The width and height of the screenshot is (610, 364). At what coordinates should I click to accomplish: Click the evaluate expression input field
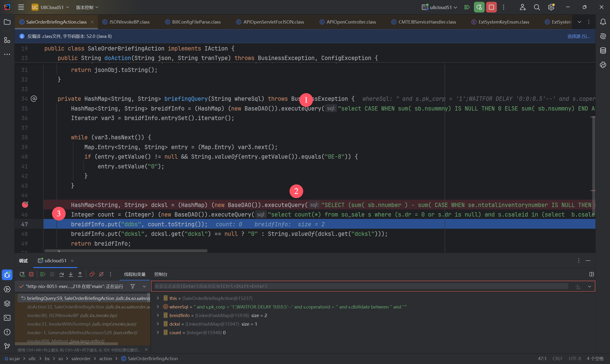(x=361, y=286)
